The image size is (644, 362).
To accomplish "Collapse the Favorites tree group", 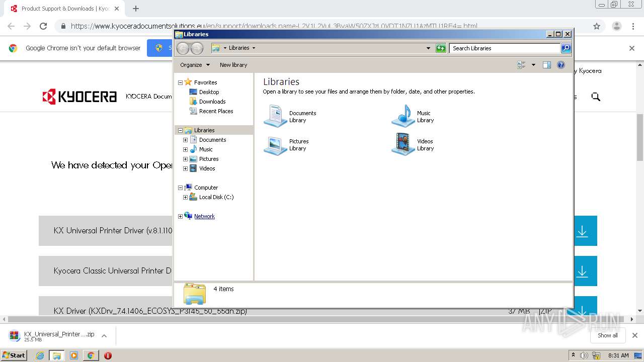I will pyautogui.click(x=180, y=82).
